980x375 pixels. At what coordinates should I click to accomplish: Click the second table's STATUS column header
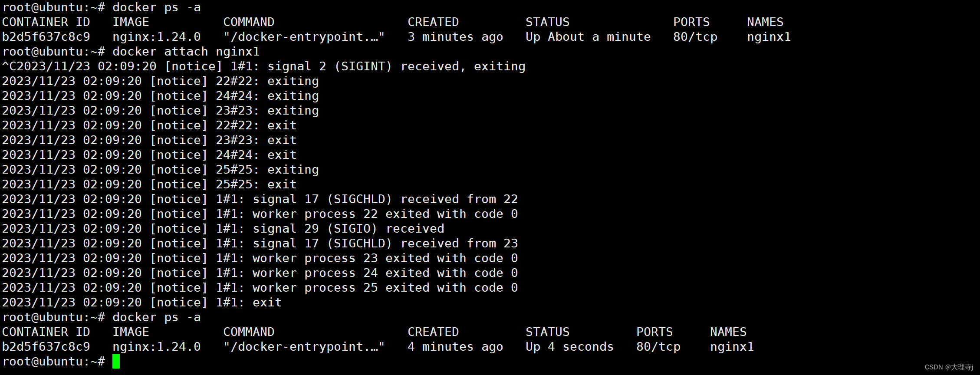pos(547,332)
